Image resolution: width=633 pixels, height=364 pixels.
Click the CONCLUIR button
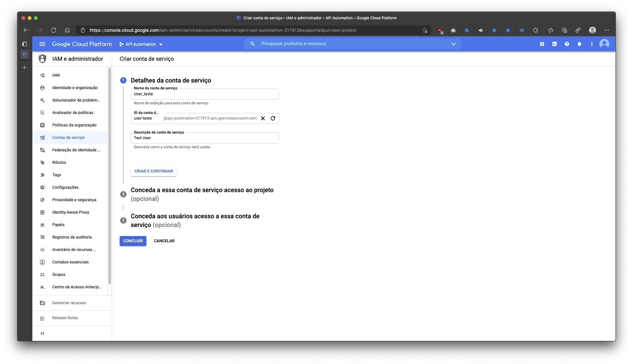pos(133,241)
